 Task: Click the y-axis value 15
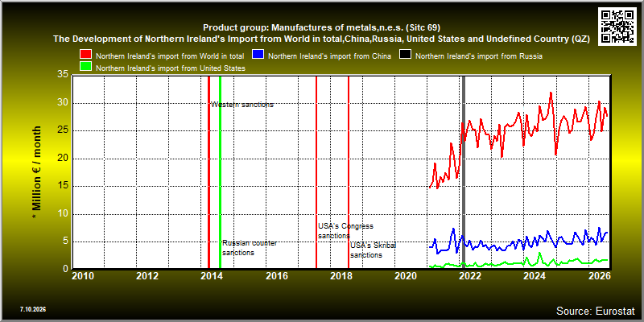[63, 186]
